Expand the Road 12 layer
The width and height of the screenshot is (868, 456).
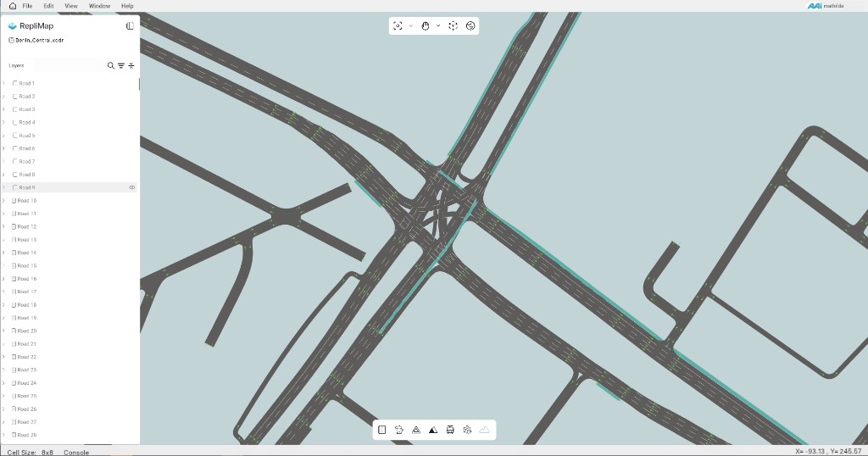(3, 227)
